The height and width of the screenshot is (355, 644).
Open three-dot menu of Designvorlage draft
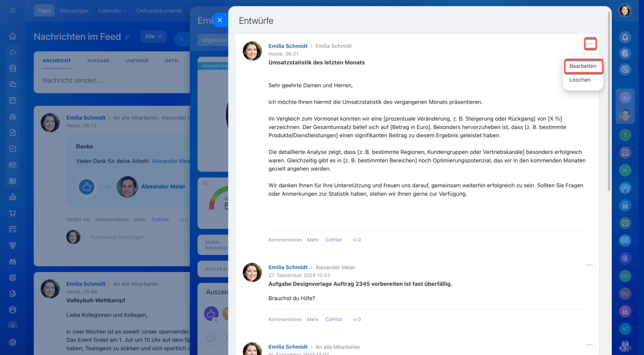(589, 265)
